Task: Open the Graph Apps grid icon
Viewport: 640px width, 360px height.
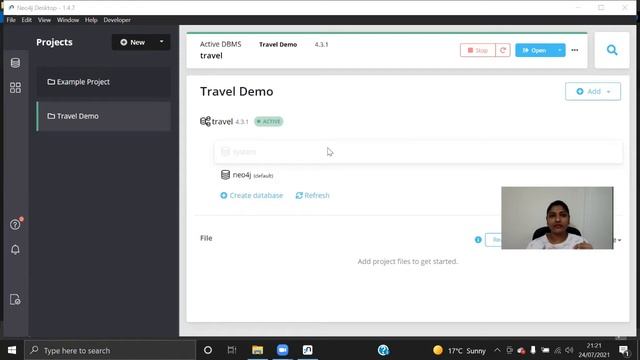Action: tap(15, 87)
